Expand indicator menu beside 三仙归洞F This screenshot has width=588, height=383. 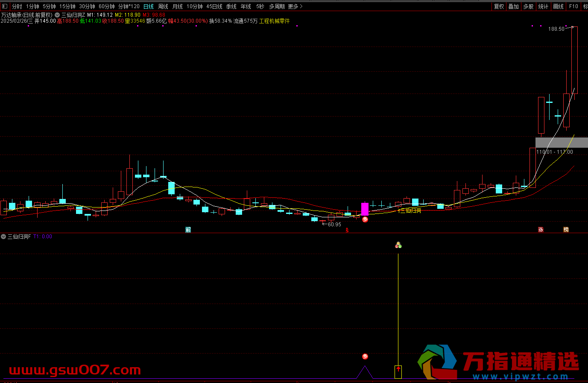point(3,237)
